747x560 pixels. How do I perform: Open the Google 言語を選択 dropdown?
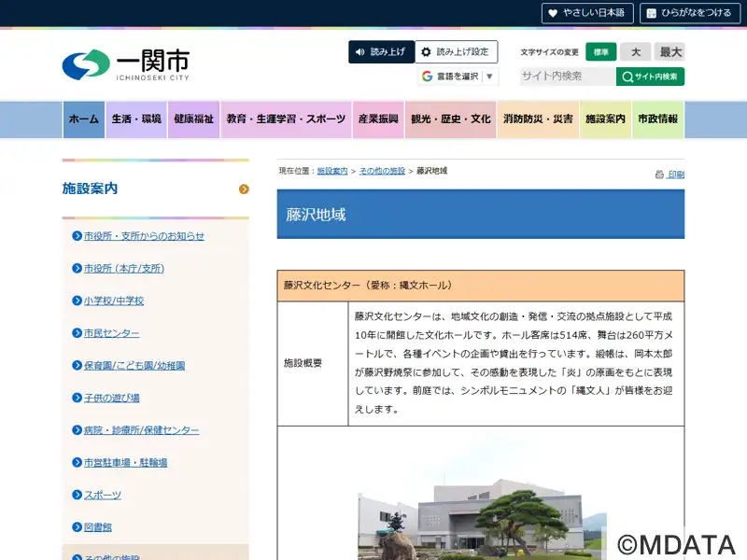(458, 77)
